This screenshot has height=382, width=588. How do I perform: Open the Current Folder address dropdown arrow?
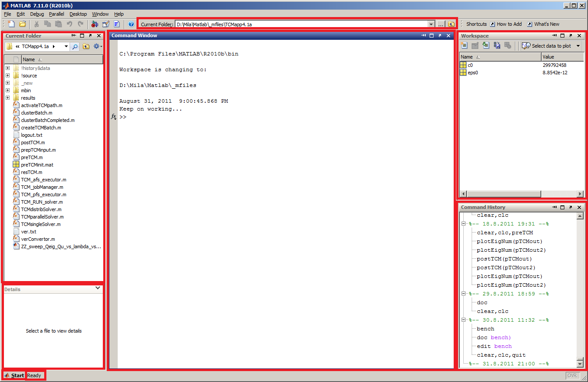pos(431,24)
